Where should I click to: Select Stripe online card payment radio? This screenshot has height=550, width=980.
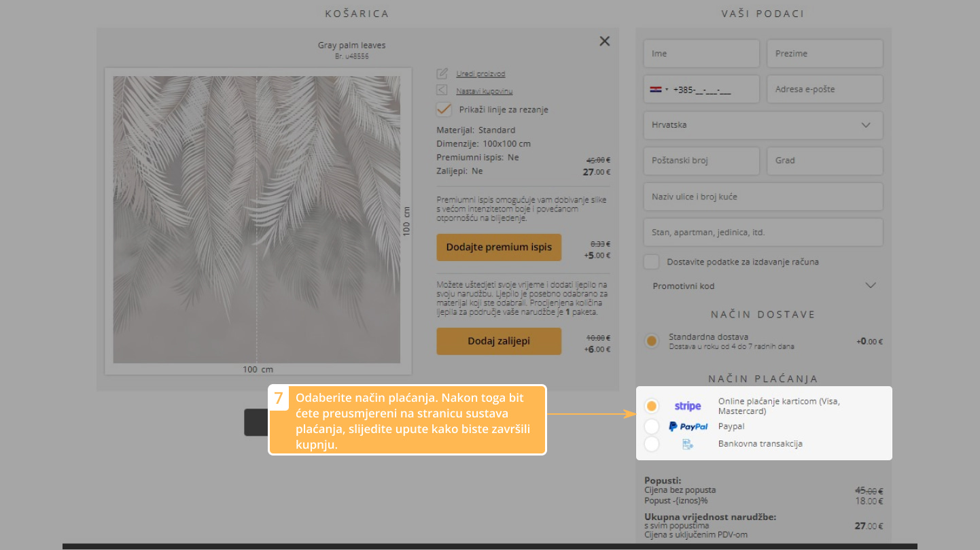pos(651,406)
